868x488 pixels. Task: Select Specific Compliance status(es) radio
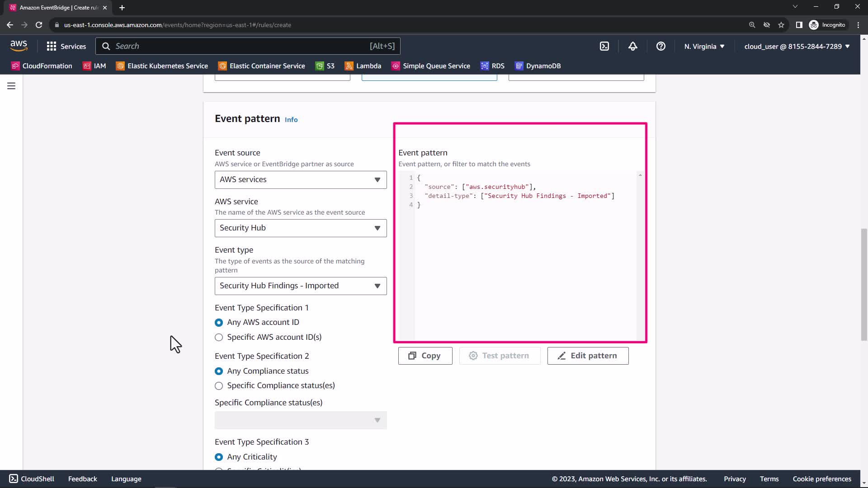click(x=219, y=386)
